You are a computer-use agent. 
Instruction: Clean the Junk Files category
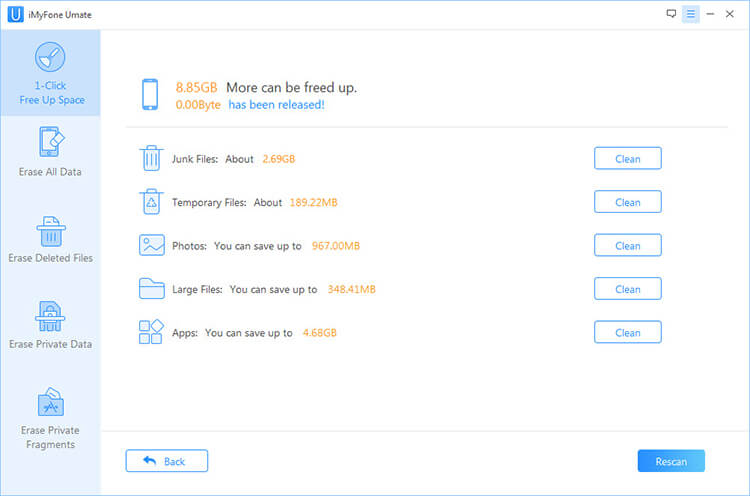(628, 158)
